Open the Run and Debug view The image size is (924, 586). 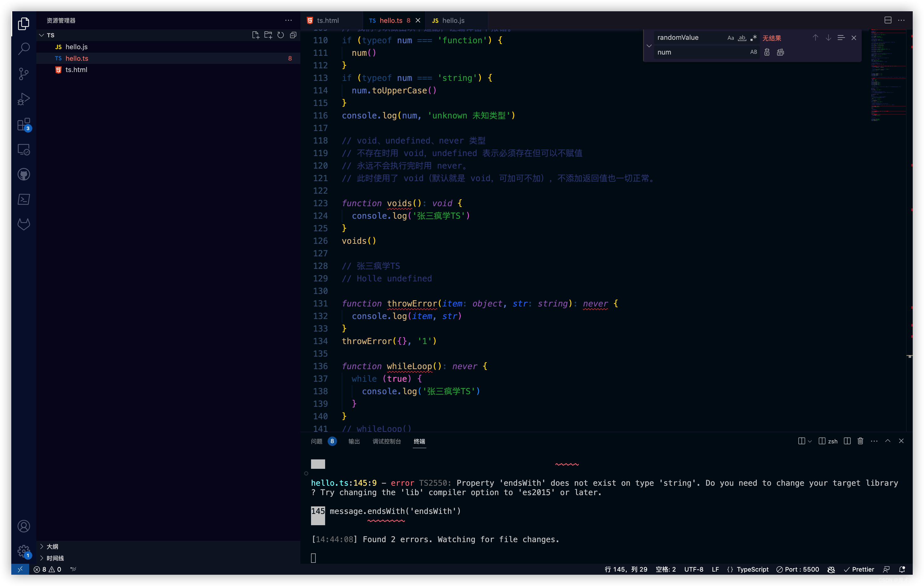click(x=24, y=99)
